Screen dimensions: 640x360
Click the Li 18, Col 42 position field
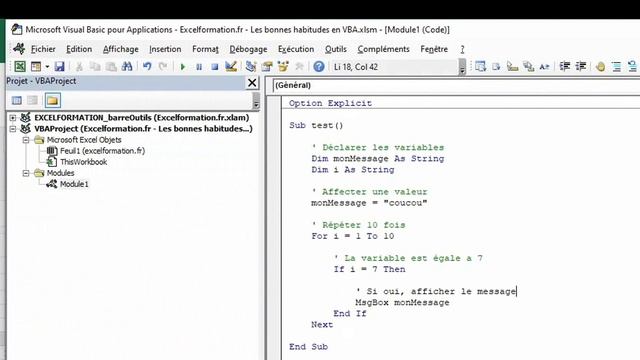[395, 67]
